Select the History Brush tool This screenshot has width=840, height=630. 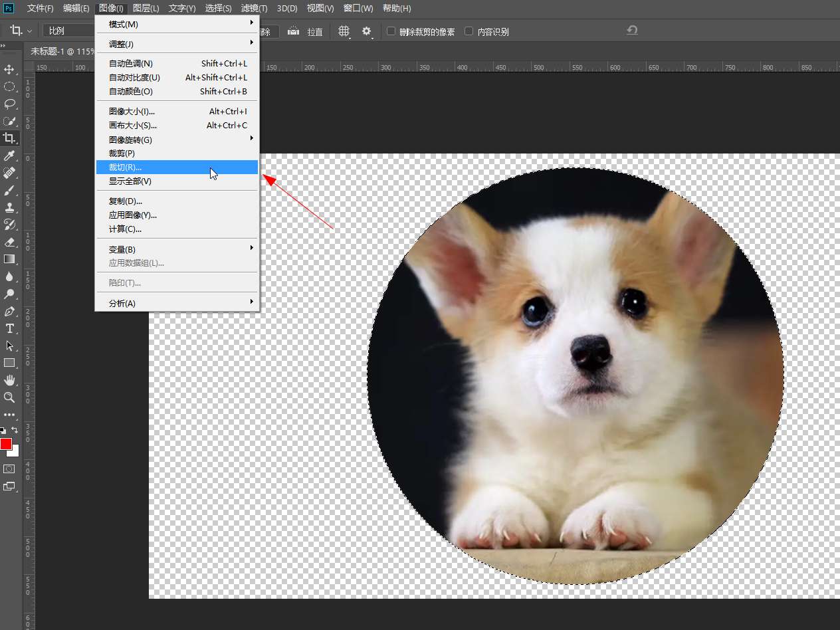pyautogui.click(x=9, y=225)
